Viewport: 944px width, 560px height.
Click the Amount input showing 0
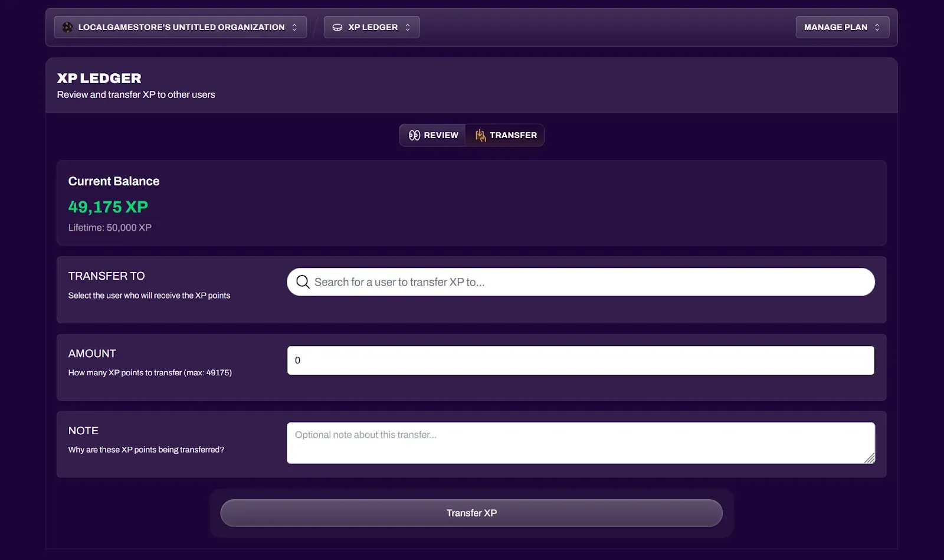[581, 360]
